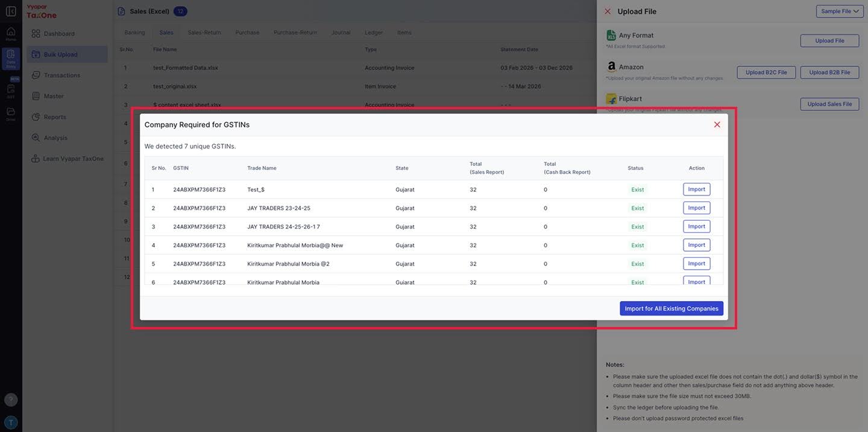
Task: Click the help question mark icon
Action: coord(11,399)
